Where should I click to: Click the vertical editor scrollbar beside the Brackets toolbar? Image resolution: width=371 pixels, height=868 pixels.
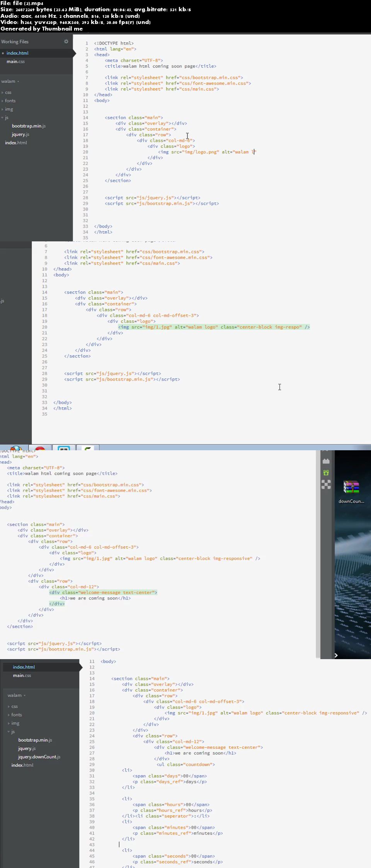pyautogui.click(x=318, y=554)
